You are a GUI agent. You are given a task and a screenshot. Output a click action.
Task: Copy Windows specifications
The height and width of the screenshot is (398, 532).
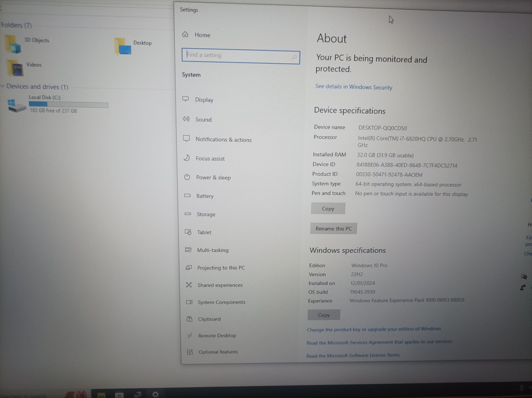[x=324, y=315]
